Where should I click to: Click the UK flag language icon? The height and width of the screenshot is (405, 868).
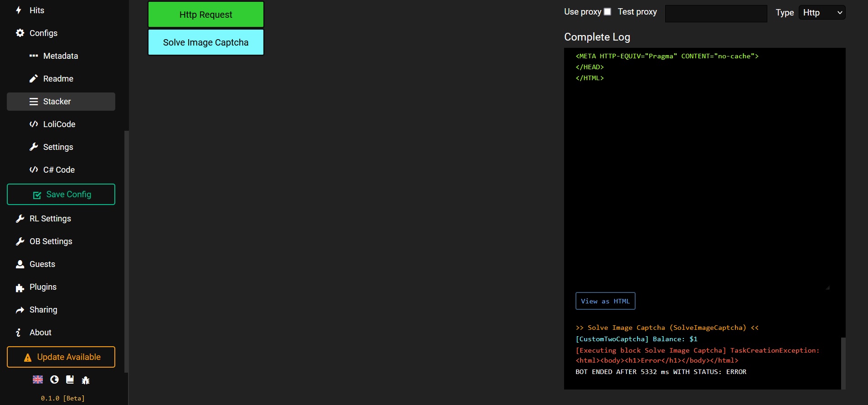click(x=38, y=379)
